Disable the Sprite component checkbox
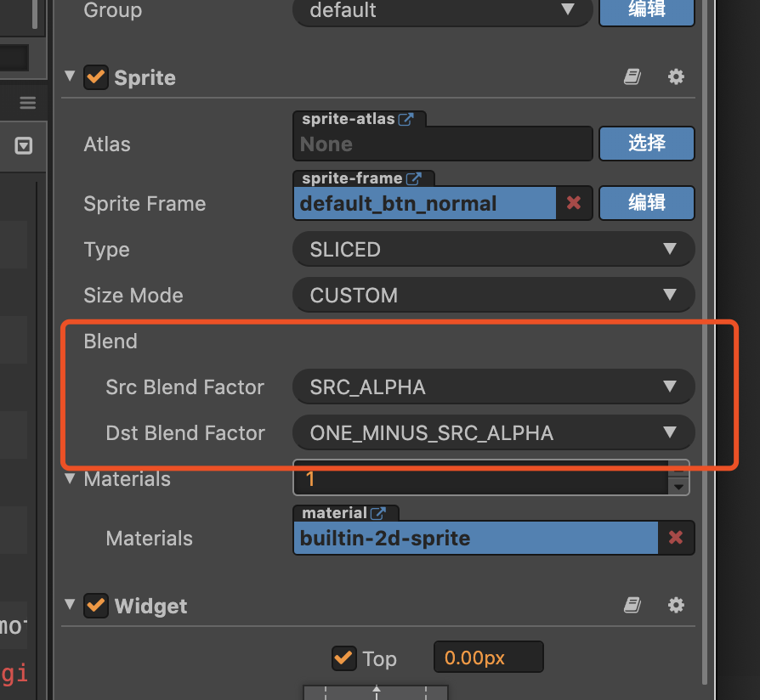Viewport: 760px width, 700px height. point(95,78)
